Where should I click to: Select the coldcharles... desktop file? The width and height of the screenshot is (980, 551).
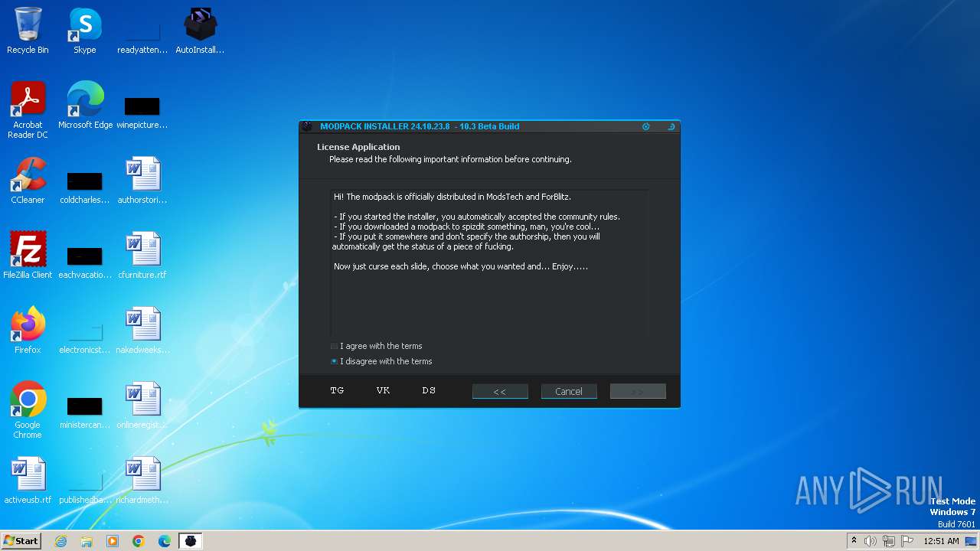coord(85,187)
